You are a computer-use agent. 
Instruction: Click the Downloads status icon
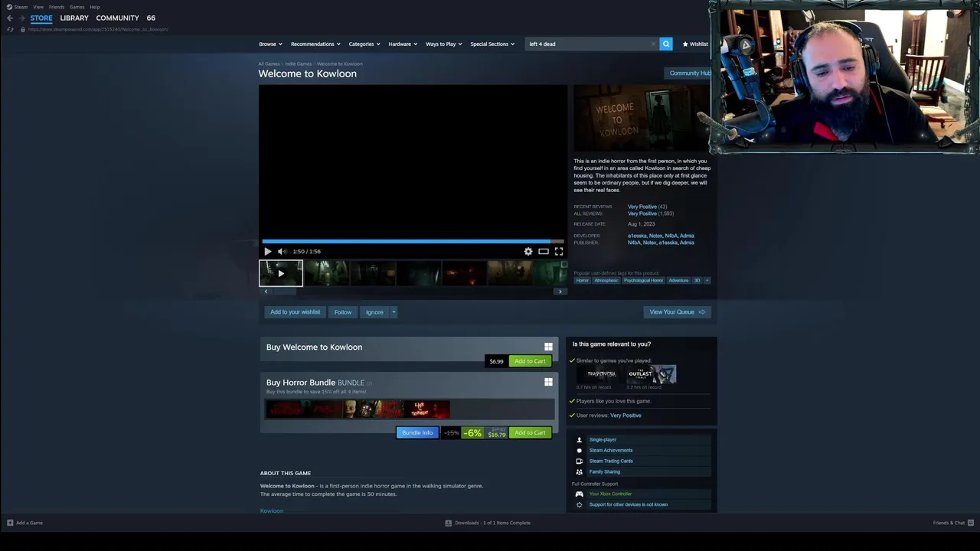pyautogui.click(x=449, y=523)
